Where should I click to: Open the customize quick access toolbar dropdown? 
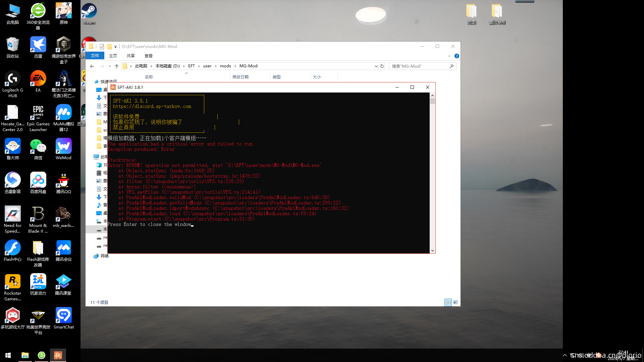(x=115, y=47)
